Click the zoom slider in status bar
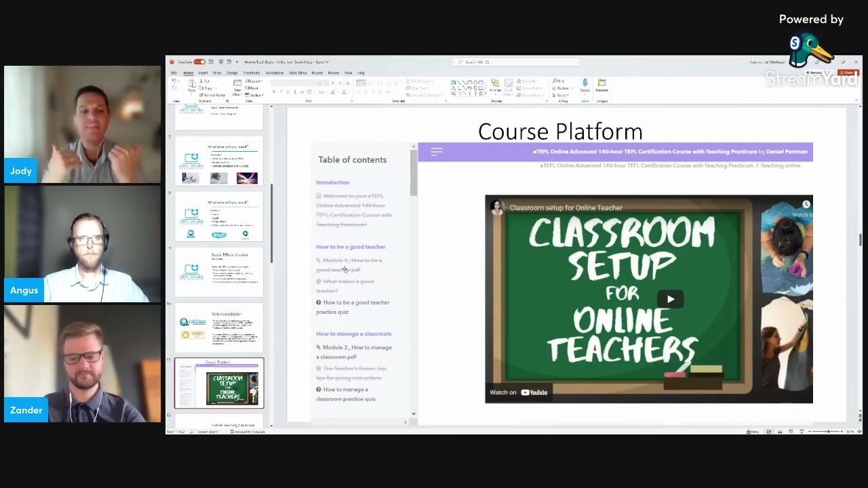Screen dimensions: 868x488 (x=827, y=431)
